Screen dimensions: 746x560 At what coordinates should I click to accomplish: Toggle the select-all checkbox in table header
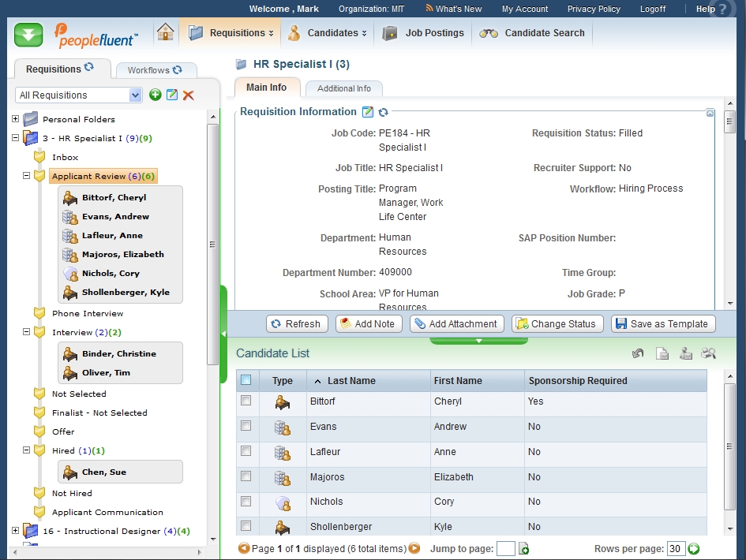click(246, 380)
